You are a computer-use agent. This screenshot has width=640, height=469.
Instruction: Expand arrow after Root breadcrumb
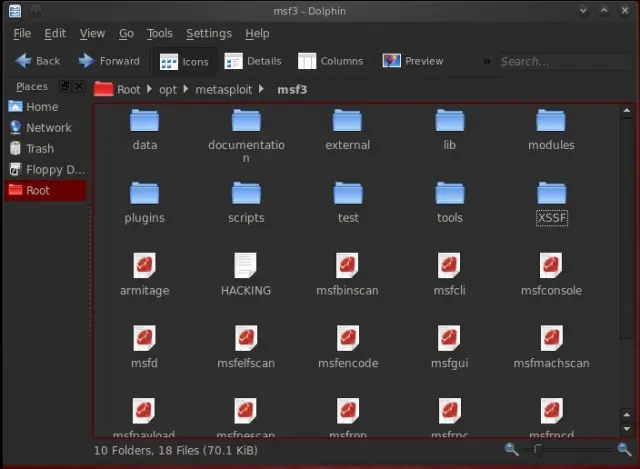coord(149,89)
